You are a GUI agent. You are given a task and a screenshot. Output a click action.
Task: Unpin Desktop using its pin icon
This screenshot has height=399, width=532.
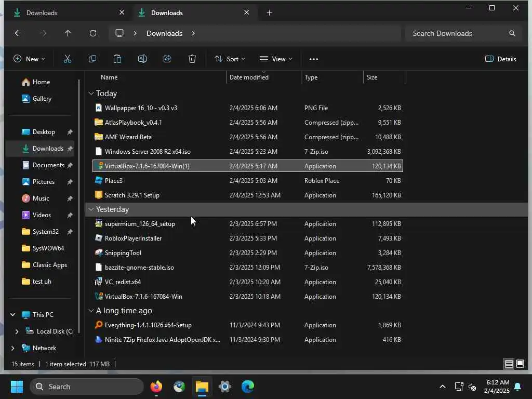[x=70, y=132]
